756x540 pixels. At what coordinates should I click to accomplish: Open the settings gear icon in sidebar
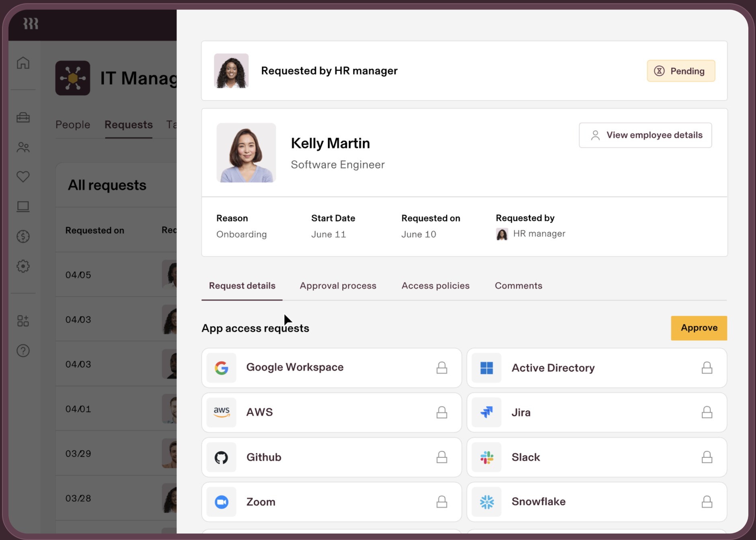[23, 266]
